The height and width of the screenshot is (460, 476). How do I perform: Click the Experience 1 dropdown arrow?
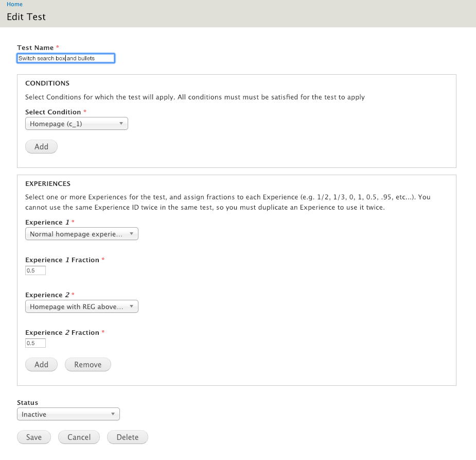pos(131,234)
